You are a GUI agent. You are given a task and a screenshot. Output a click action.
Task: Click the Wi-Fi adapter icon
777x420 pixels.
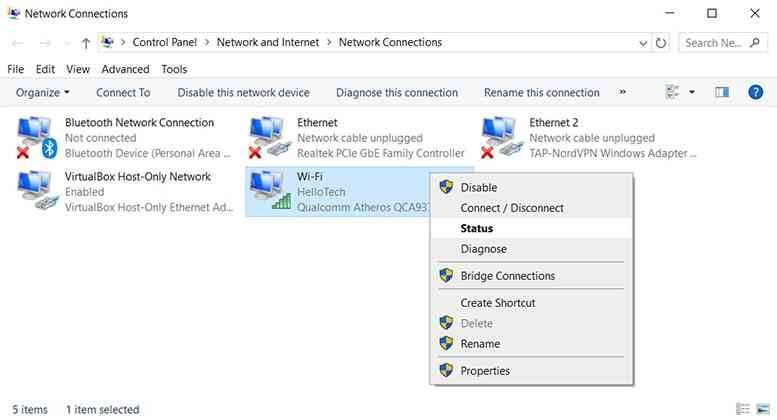coord(270,191)
